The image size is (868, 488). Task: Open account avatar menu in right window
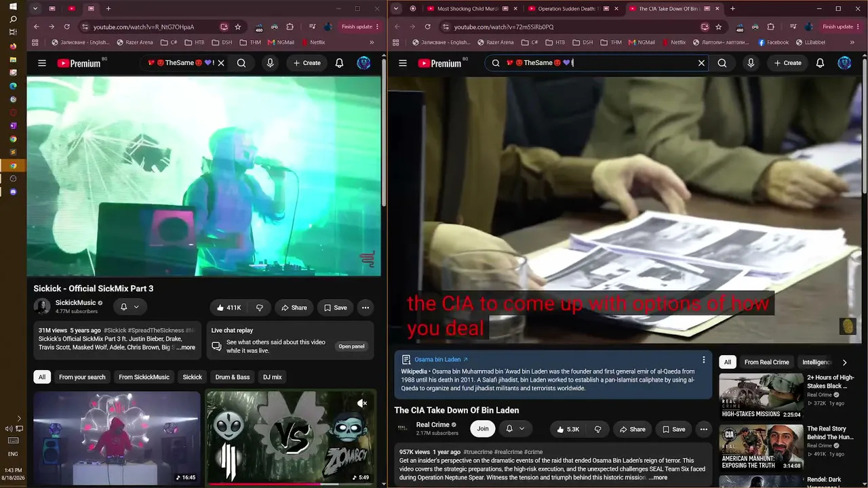844,63
